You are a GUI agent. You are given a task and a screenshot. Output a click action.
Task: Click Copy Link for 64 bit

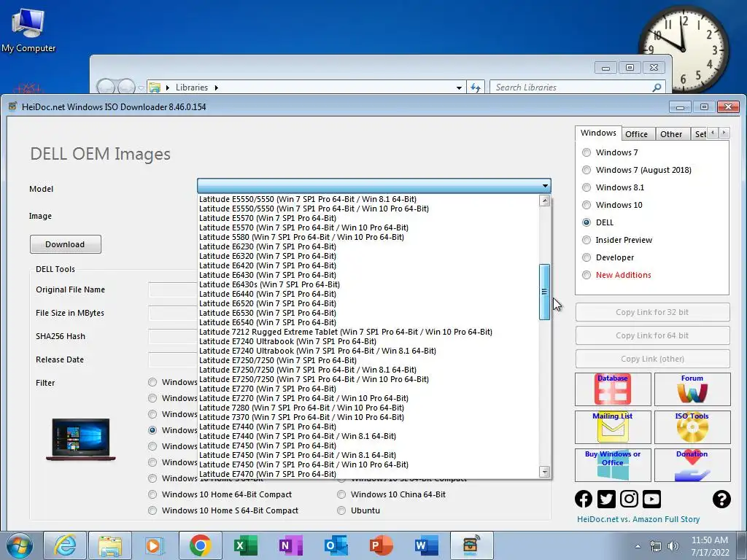tap(652, 335)
